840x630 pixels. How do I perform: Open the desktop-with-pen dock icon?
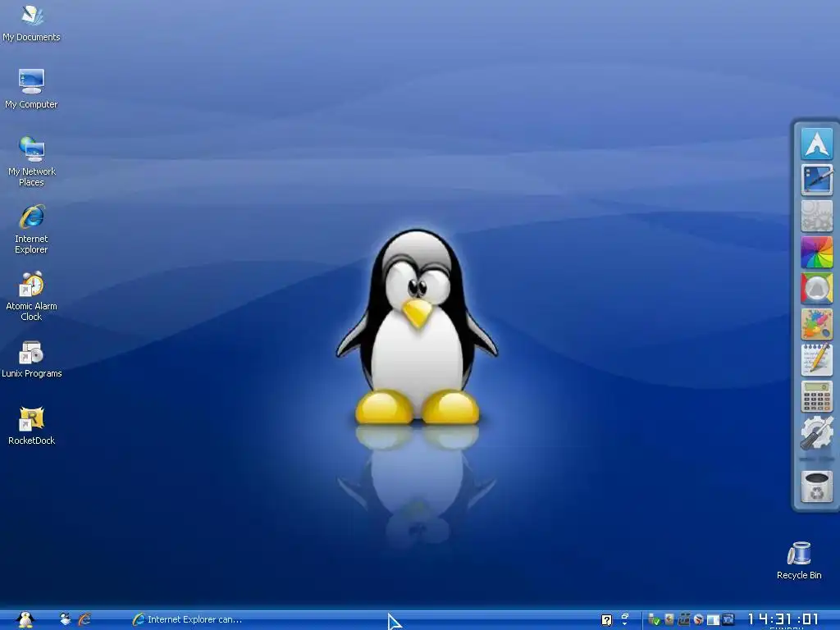[816, 180]
